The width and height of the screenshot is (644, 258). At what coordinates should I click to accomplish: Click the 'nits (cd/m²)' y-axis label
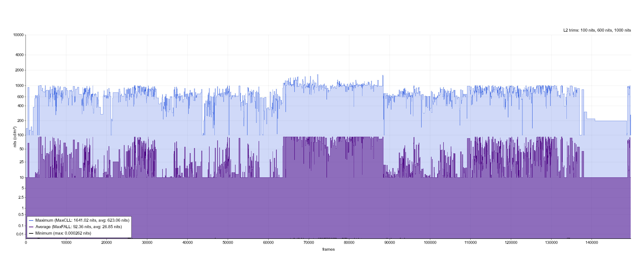[x=15, y=137]
